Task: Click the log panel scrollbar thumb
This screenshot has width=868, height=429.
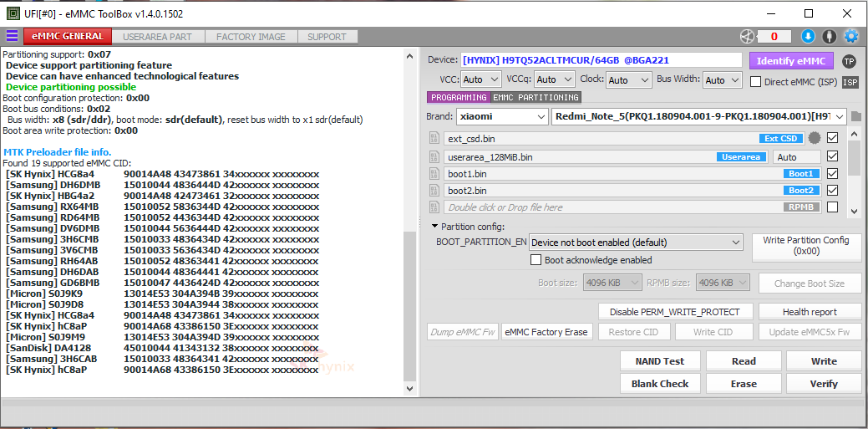Action: tap(409, 305)
